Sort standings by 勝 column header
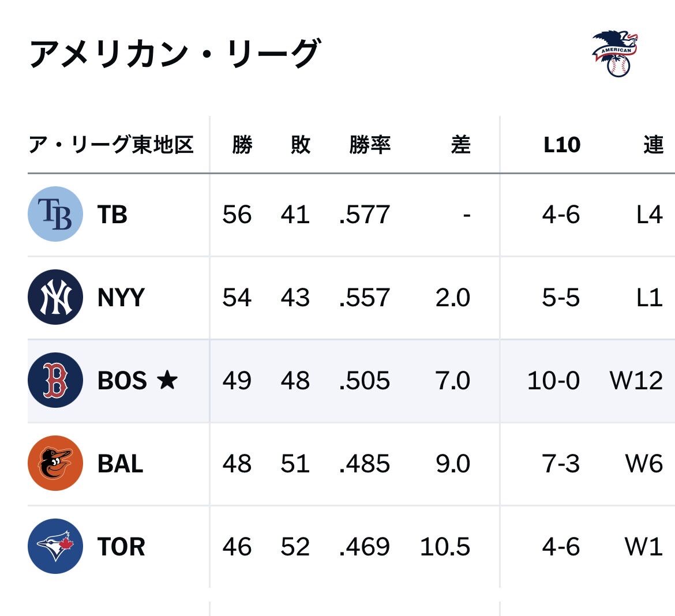Image resolution: width=675 pixels, height=616 pixels. (242, 145)
